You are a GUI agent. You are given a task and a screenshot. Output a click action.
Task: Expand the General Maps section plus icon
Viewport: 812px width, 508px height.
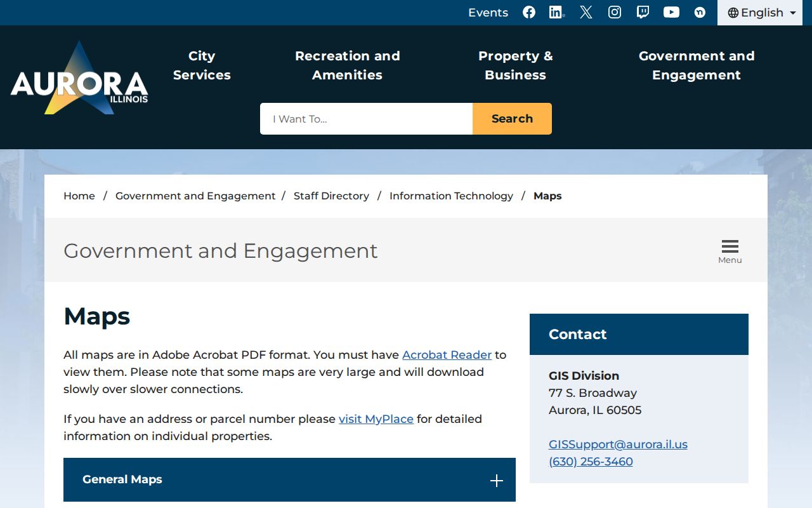click(497, 481)
